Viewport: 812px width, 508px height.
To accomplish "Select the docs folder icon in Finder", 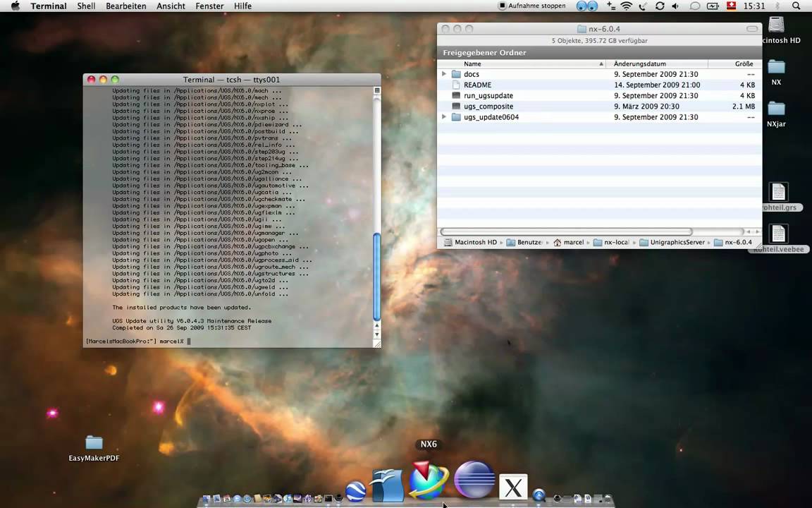I will 456,74.
